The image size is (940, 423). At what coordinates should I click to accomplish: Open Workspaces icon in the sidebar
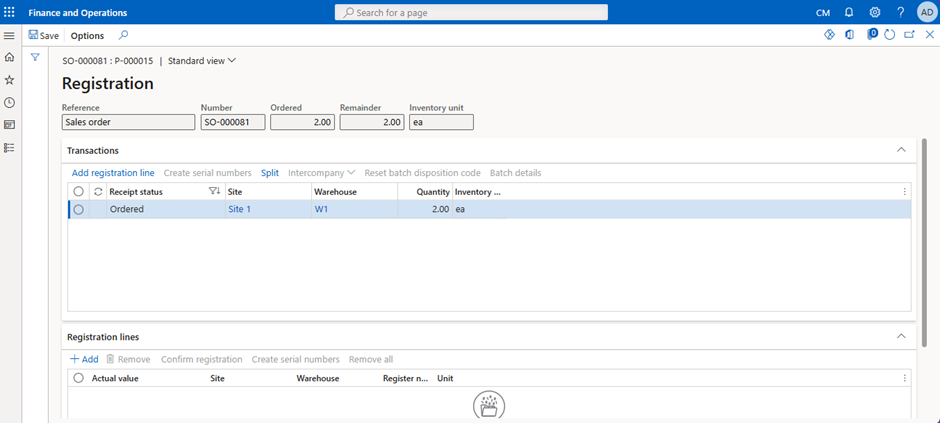(9, 125)
